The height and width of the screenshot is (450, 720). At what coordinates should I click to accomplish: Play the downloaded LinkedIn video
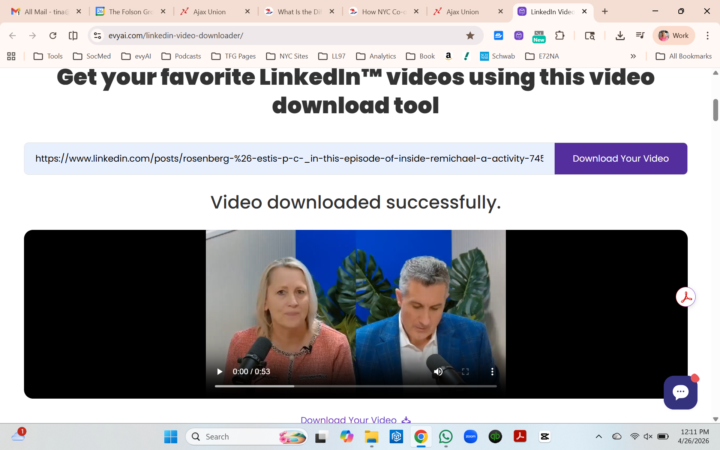(x=219, y=371)
